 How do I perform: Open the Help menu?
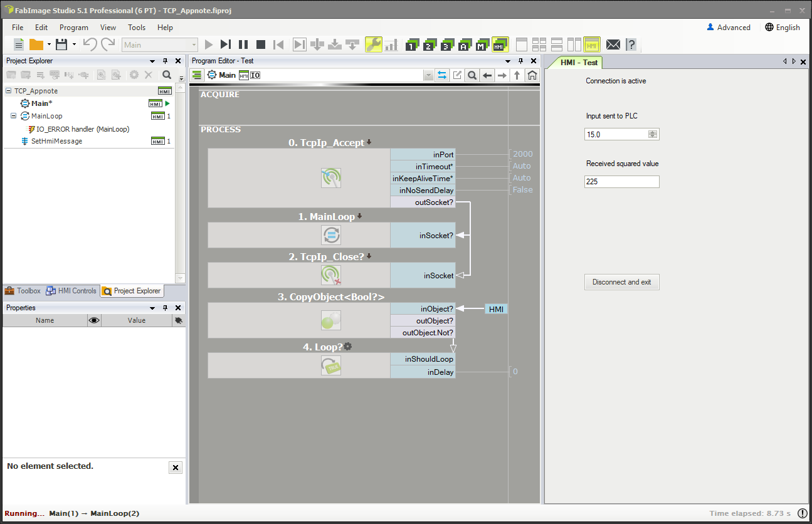pos(166,28)
